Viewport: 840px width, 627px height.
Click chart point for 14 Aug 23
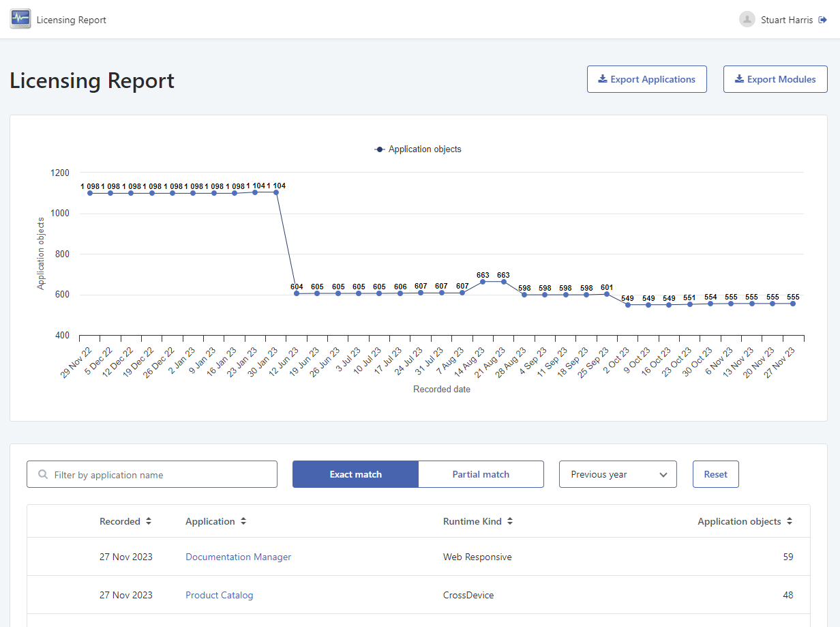483,282
